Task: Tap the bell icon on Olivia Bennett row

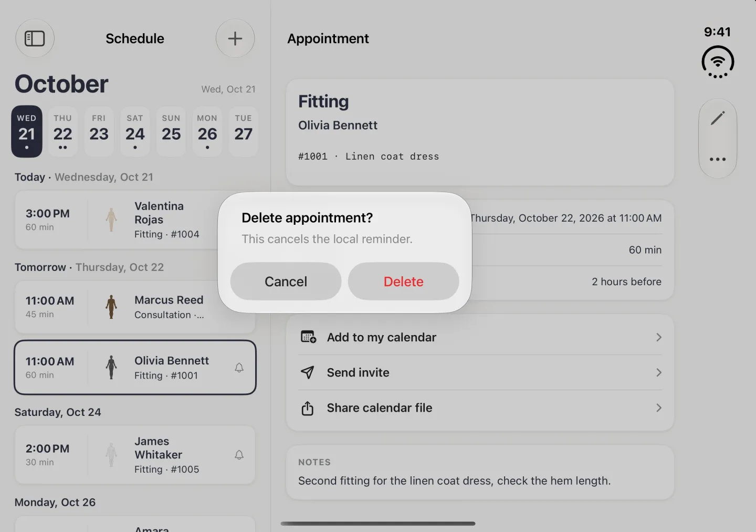Action: pos(239,368)
